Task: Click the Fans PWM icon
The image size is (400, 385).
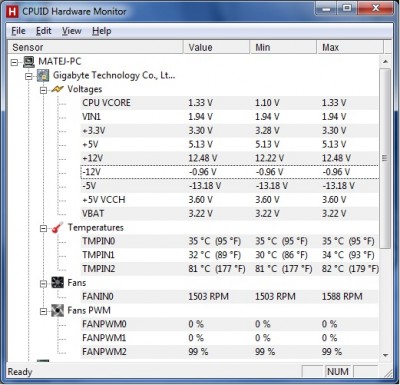Action: coord(57,311)
